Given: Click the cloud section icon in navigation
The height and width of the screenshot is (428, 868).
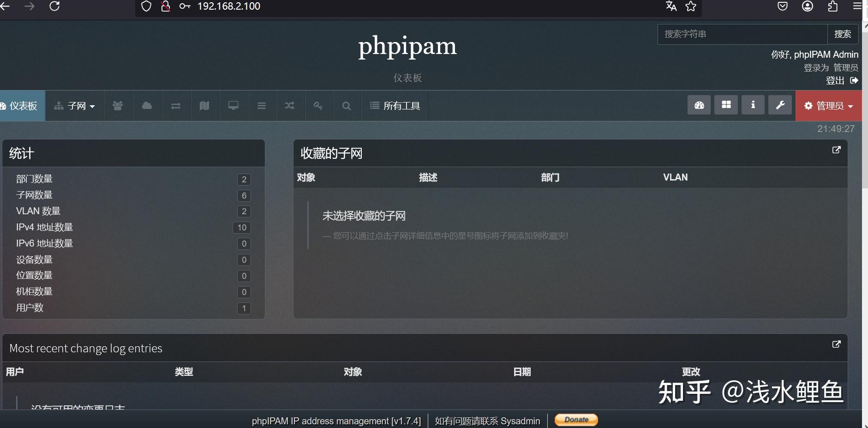Looking at the screenshot, I should (147, 106).
